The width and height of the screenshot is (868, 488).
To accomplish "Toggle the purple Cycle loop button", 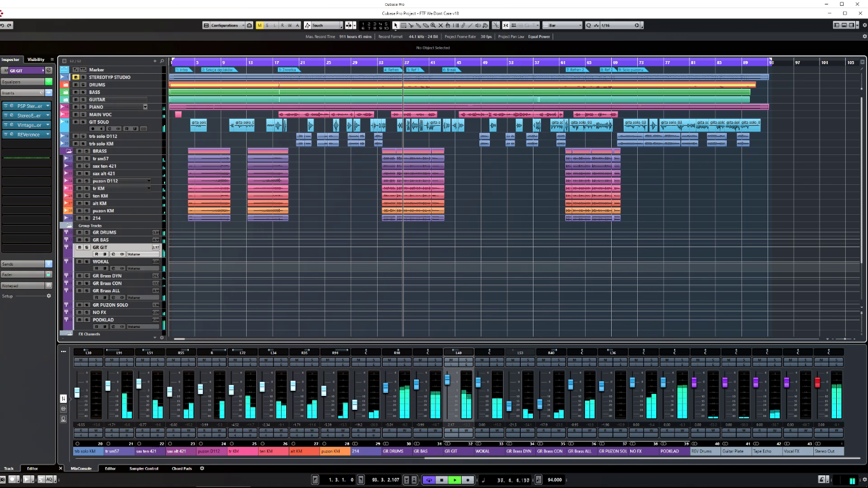I will click(429, 480).
